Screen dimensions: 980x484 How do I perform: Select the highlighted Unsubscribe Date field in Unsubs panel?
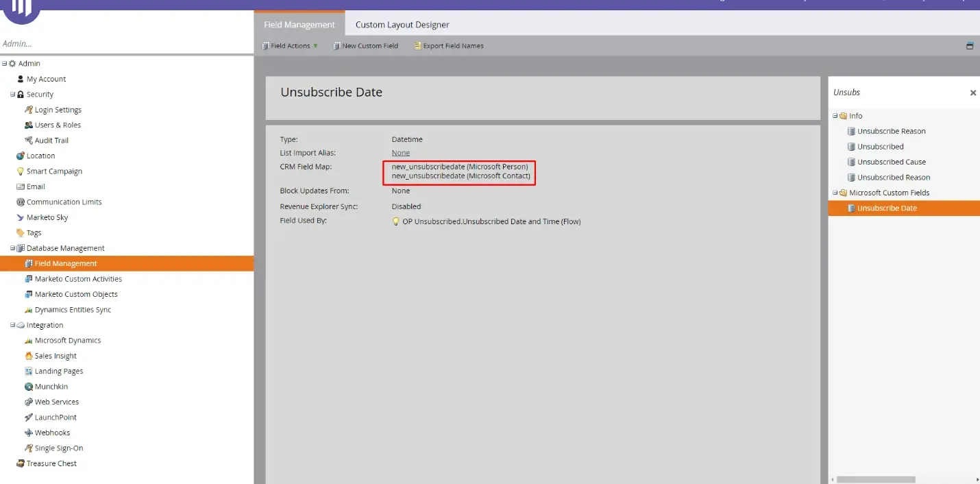904,208
